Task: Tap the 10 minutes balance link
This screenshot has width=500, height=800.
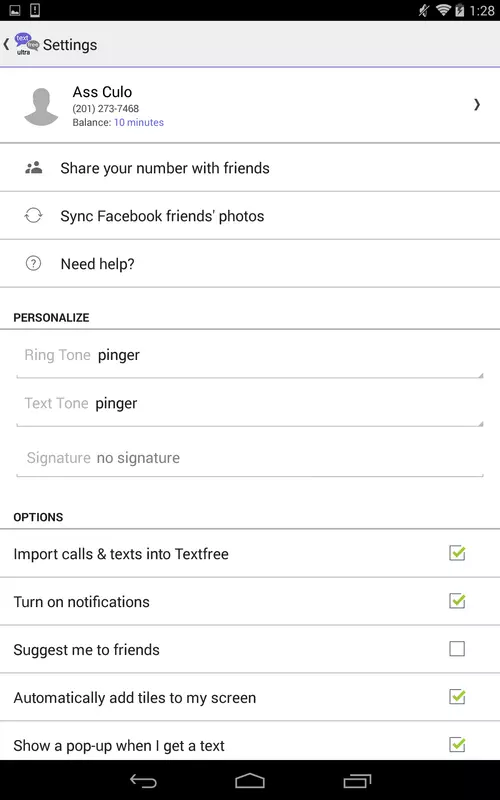Action: click(x=139, y=122)
